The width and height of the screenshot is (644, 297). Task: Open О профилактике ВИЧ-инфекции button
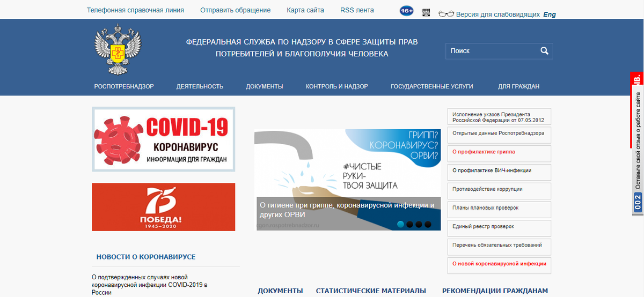tap(499, 172)
